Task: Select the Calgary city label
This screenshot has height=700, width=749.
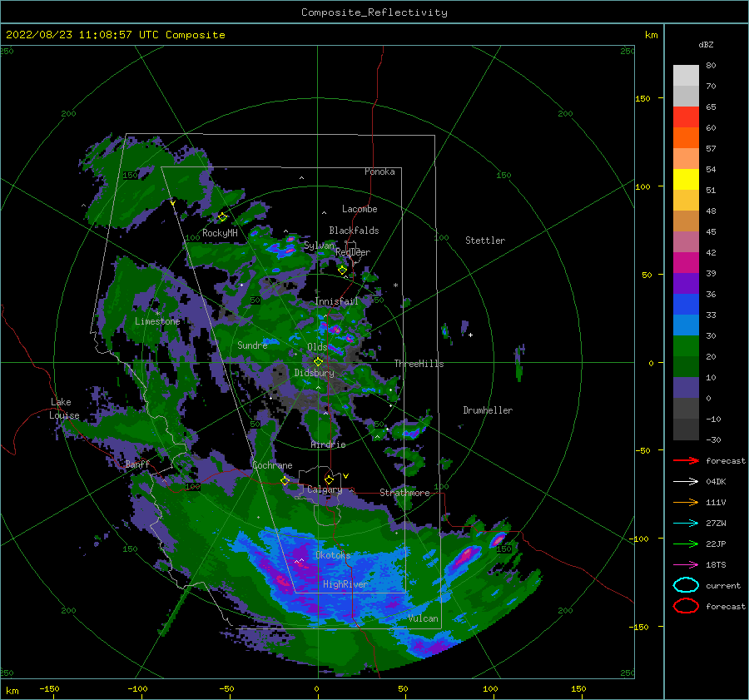Action: tap(325, 489)
